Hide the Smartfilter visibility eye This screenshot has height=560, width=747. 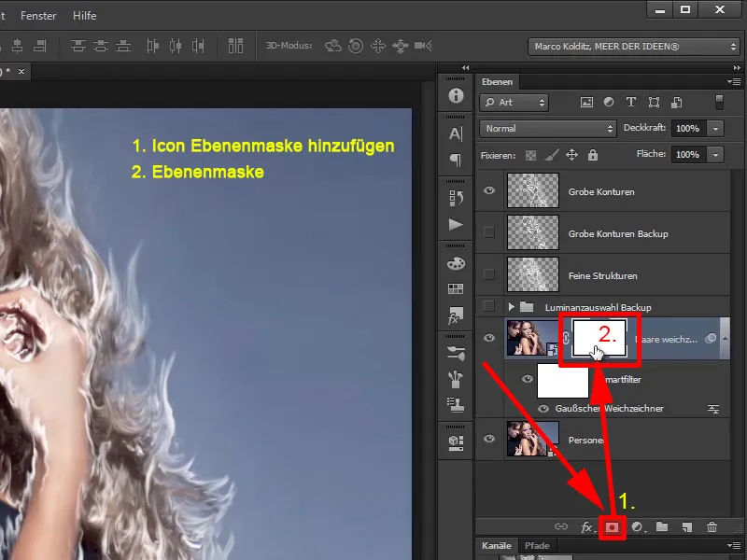coord(528,380)
